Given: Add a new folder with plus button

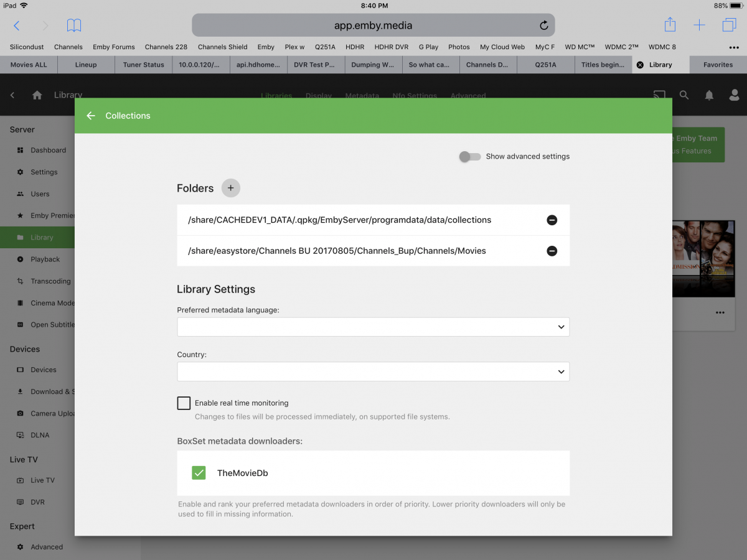Looking at the screenshot, I should (231, 188).
